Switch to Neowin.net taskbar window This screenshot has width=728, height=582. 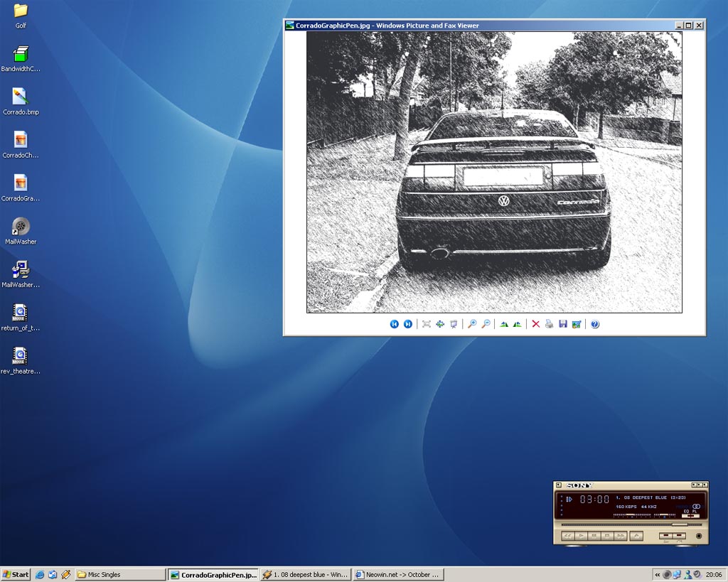coord(398,574)
